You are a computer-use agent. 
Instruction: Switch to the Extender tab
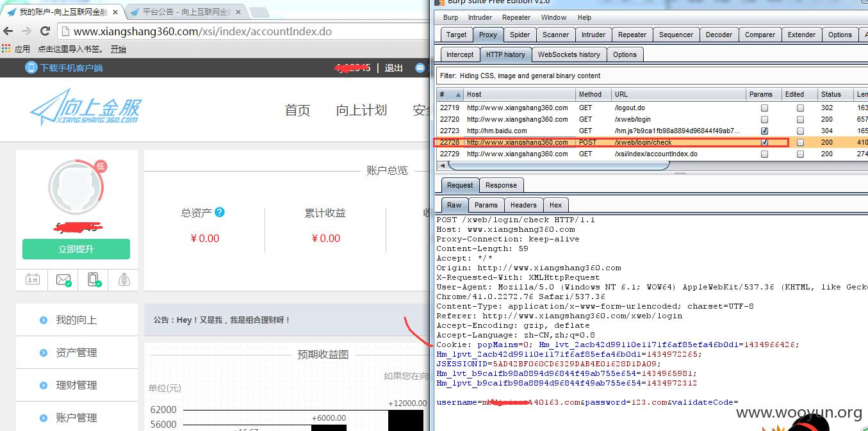tap(801, 35)
